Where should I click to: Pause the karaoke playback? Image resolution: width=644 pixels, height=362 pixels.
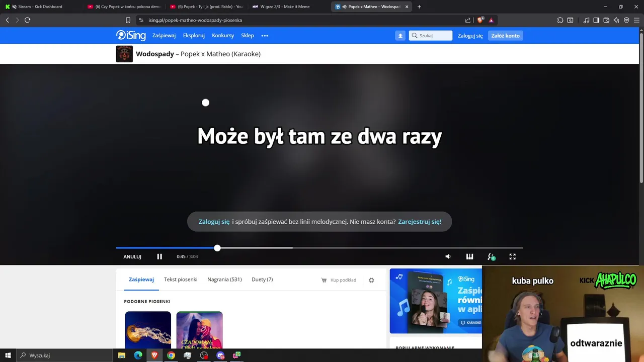point(159,256)
